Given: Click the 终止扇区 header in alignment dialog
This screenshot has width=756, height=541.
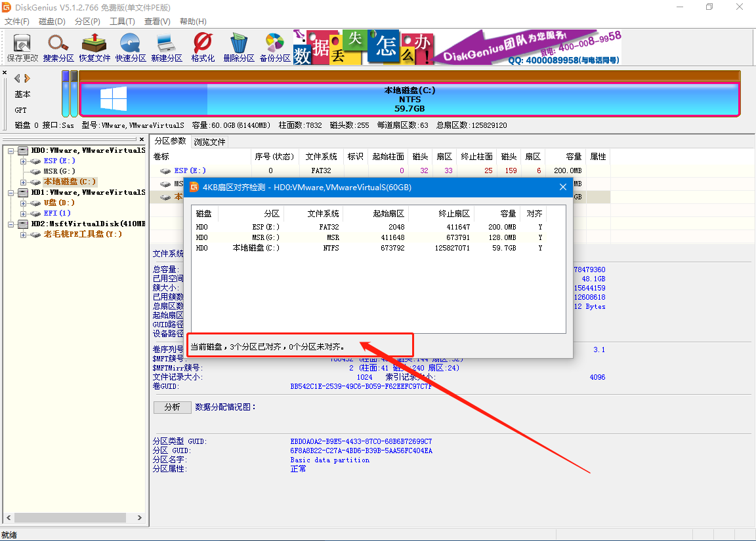Looking at the screenshot, I should [441, 213].
